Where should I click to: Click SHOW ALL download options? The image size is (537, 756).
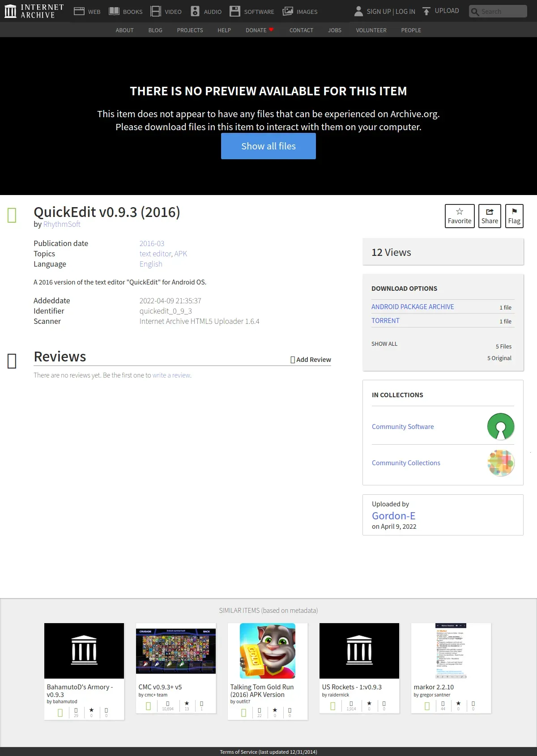(384, 344)
